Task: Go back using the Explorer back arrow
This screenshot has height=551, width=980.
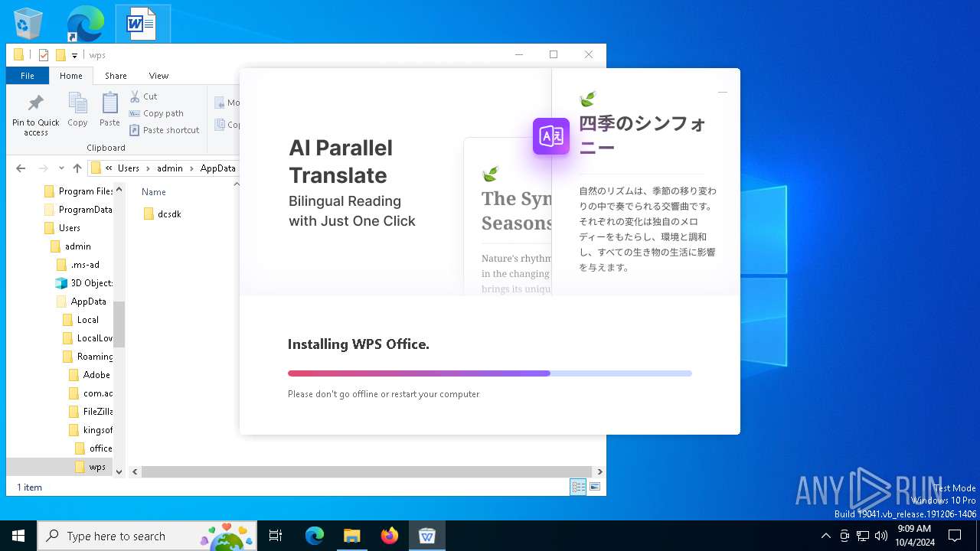Action: [x=21, y=168]
